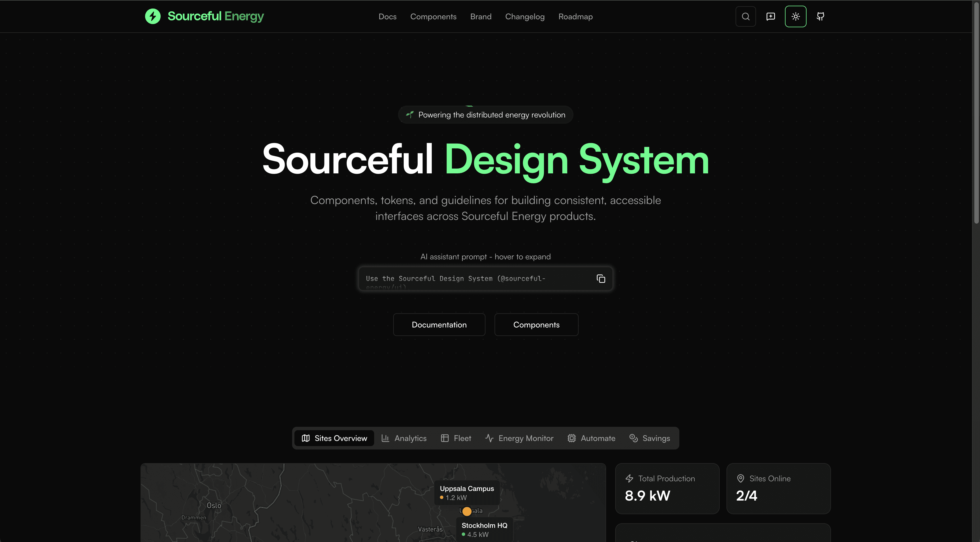Toggle the light/dark theme sun button
The width and height of the screenshot is (980, 542).
795,16
